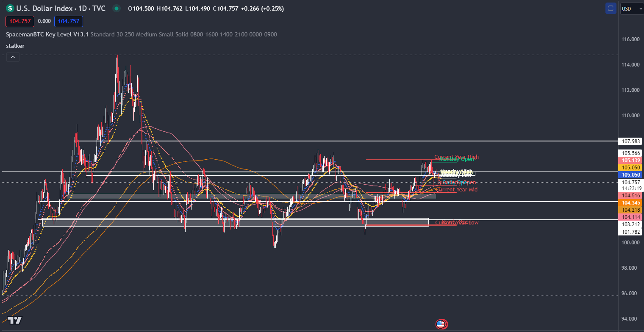Image resolution: width=644 pixels, height=332 pixels.
Task: Click the 112.000 tick on price axis
Action: coord(630,90)
